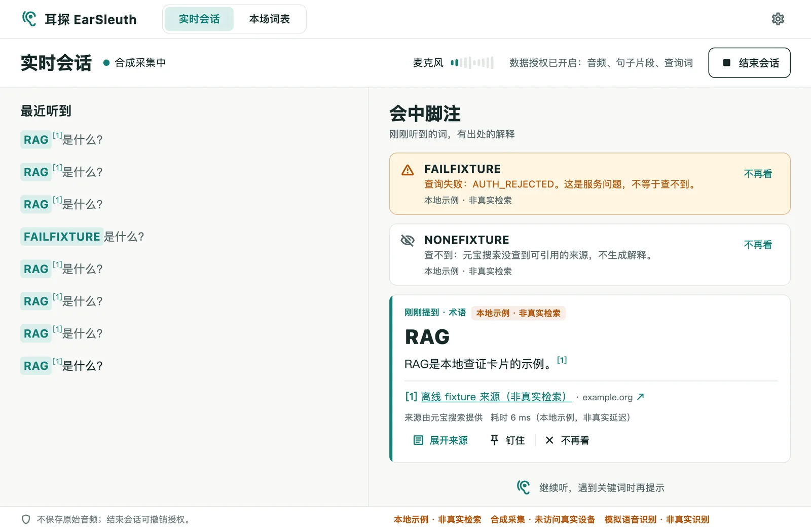The width and height of the screenshot is (811, 532).
Task: Click the 查不到 message in NONEFIXTURE card
Action: (540, 255)
